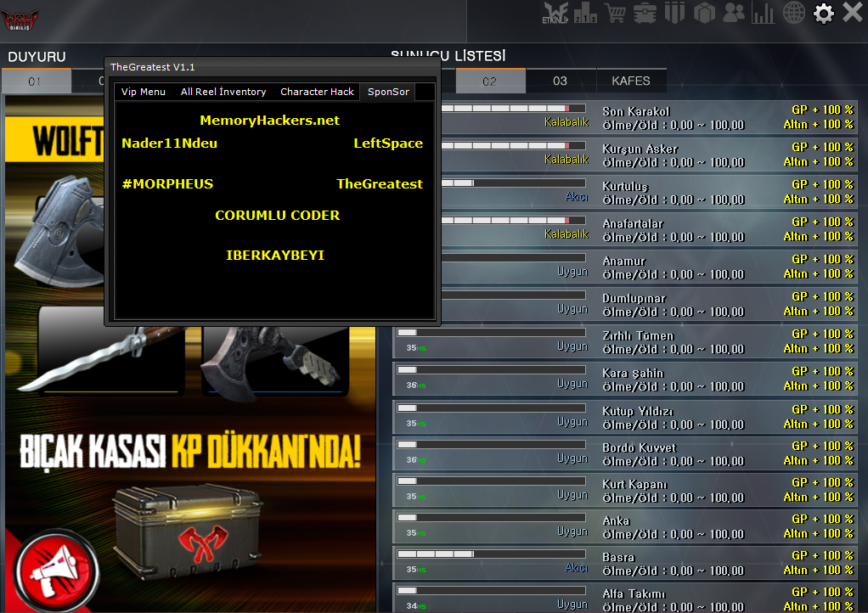Join the Kurşun Asker server
868x613 pixels.
coord(650,155)
